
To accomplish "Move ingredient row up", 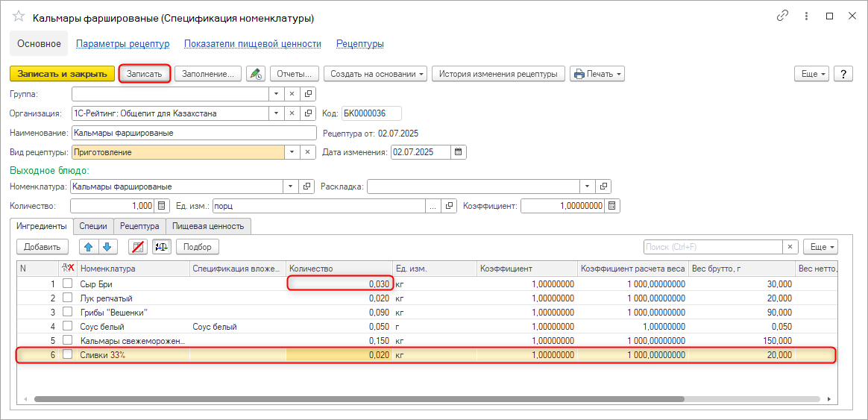I will point(89,247).
